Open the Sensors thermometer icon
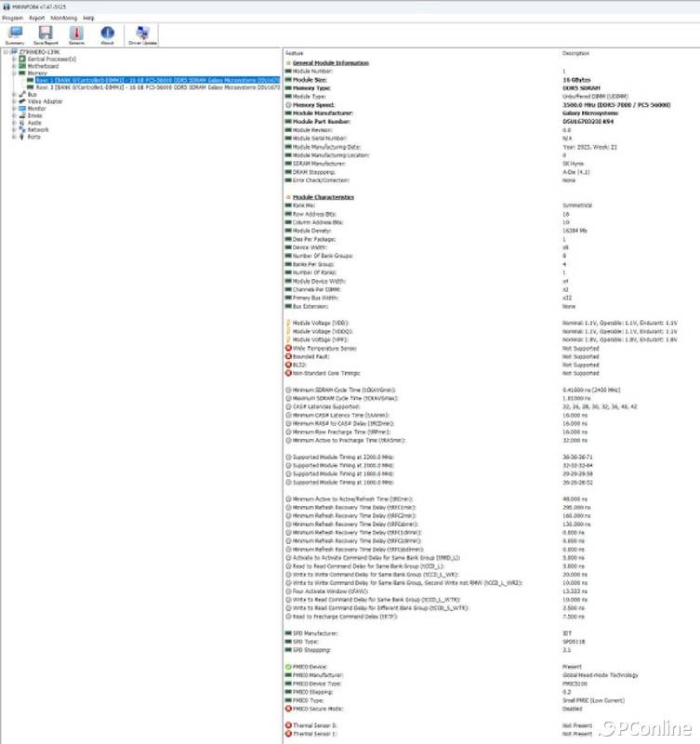 76,35
